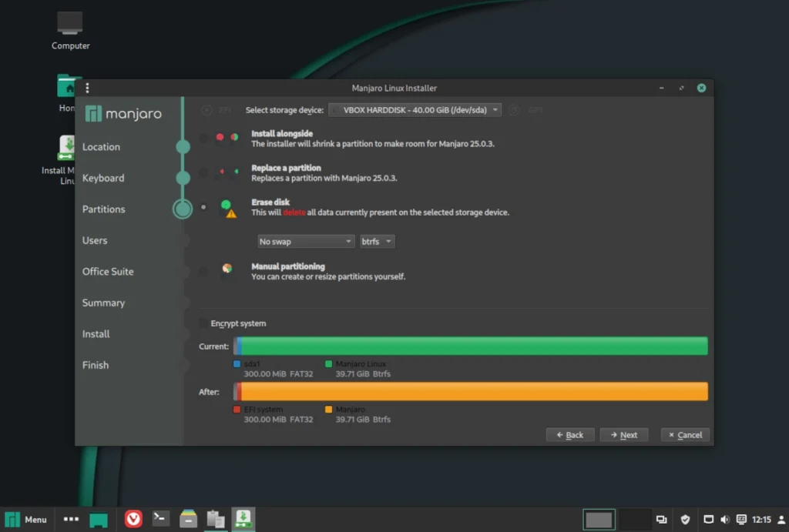789x532 pixels.
Task: Expand the No swap dropdown
Action: pos(305,241)
